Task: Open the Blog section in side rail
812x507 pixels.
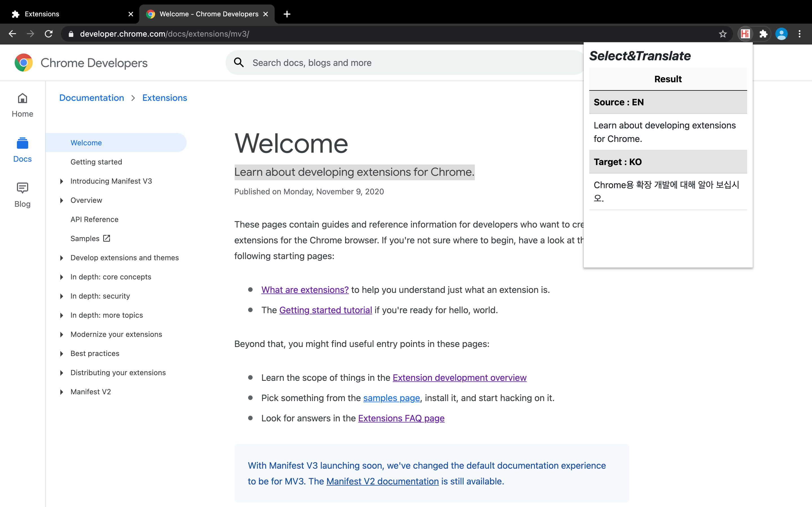Action: pos(22,195)
